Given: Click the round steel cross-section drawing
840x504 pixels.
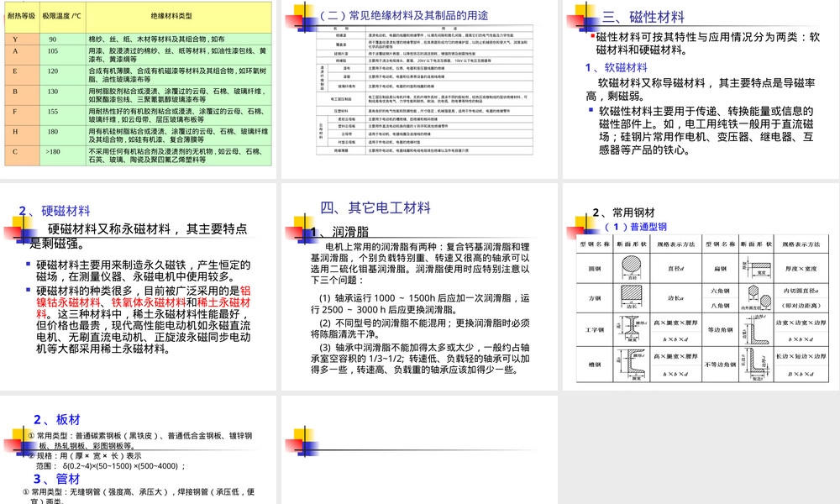Looking at the screenshot, I should click(x=632, y=268).
